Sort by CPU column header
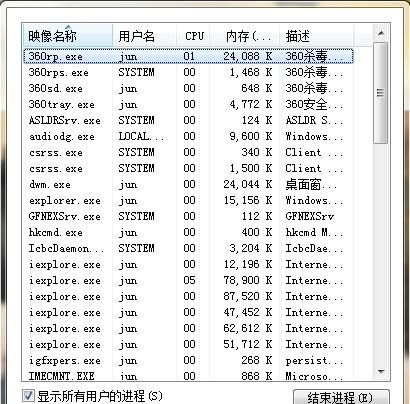Image resolution: width=410 pixels, height=404 pixels. pos(193,36)
